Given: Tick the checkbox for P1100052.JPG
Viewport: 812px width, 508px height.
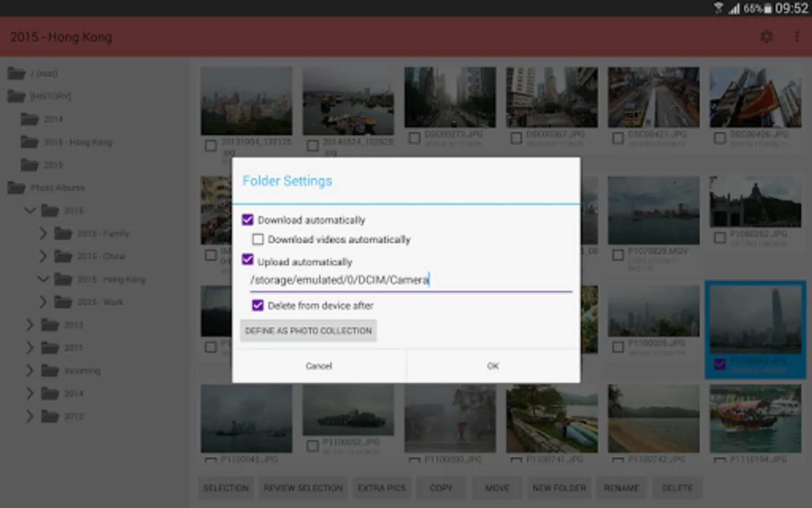Looking at the screenshot, I should click(x=312, y=446).
